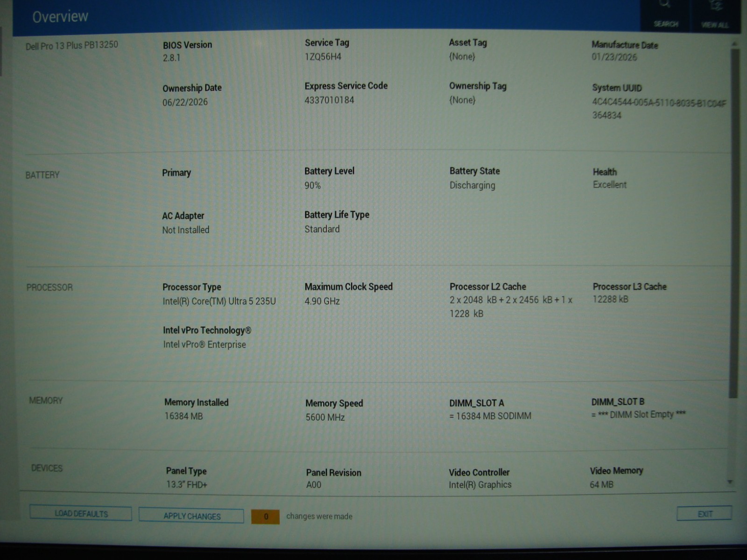Select Maximum Clock Speed 4.90 GHz
Screen dimensions: 747x560
(322, 301)
